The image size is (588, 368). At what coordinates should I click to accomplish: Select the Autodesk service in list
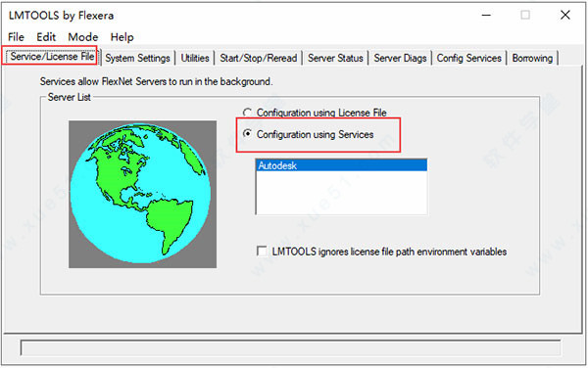pyautogui.click(x=341, y=165)
